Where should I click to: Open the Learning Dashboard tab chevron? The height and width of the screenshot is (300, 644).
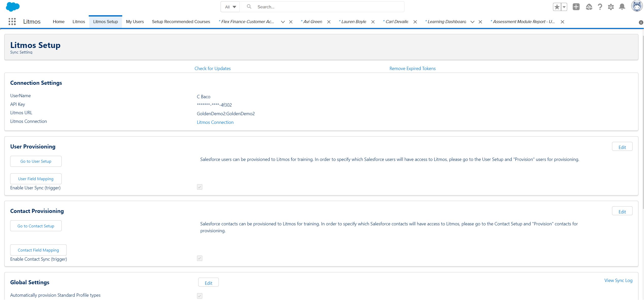click(472, 22)
